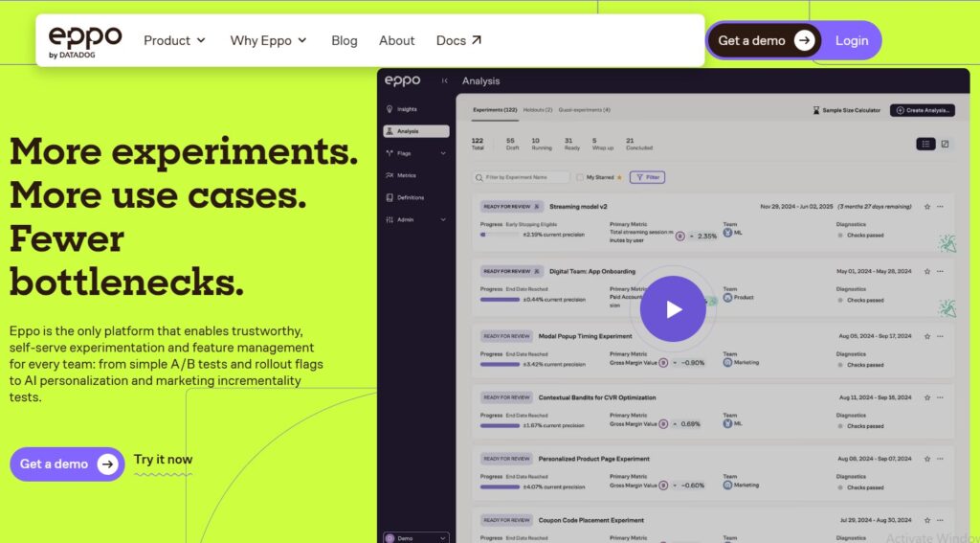Click the Filter button
The height and width of the screenshot is (543, 980).
tap(648, 178)
